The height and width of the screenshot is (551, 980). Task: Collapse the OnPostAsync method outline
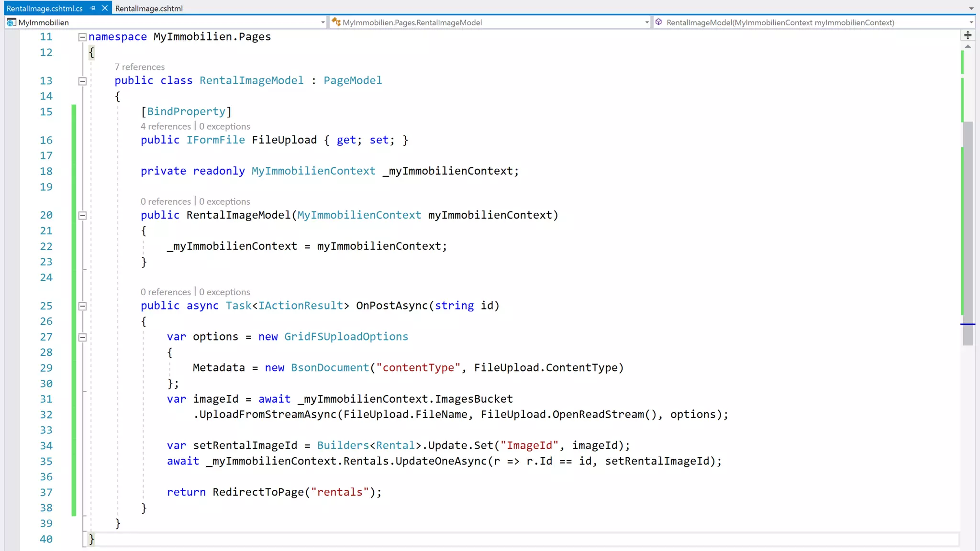[x=82, y=306]
